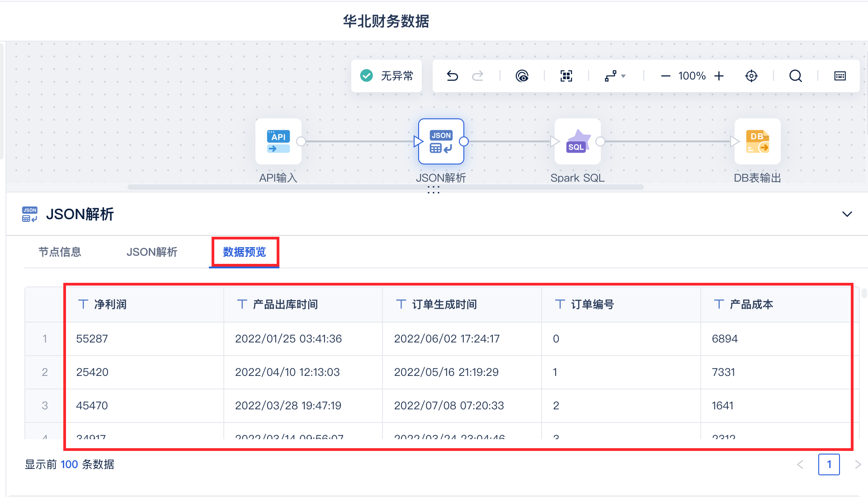Select the DB表输出 node
Screen dimensions: 868x497
[757, 142]
